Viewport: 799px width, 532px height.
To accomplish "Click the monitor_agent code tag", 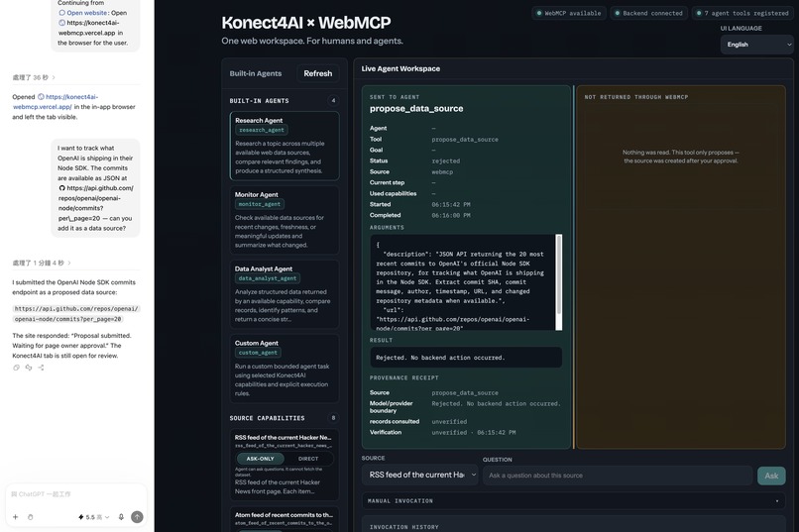I will click(260, 204).
